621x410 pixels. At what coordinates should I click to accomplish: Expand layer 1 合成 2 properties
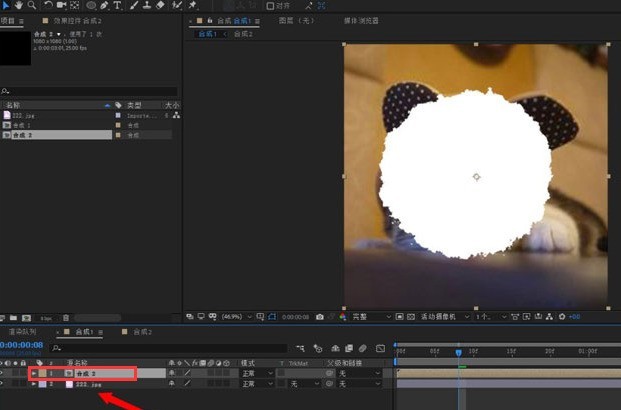34,373
